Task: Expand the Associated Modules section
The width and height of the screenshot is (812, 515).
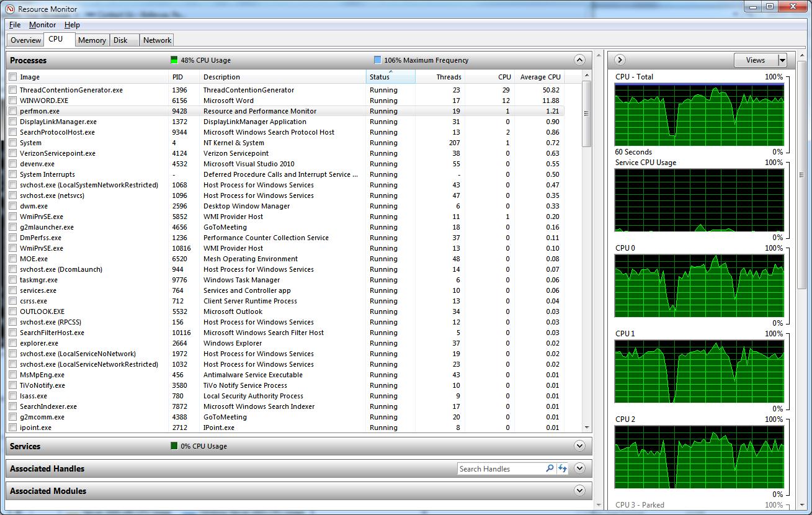Action: pos(579,491)
